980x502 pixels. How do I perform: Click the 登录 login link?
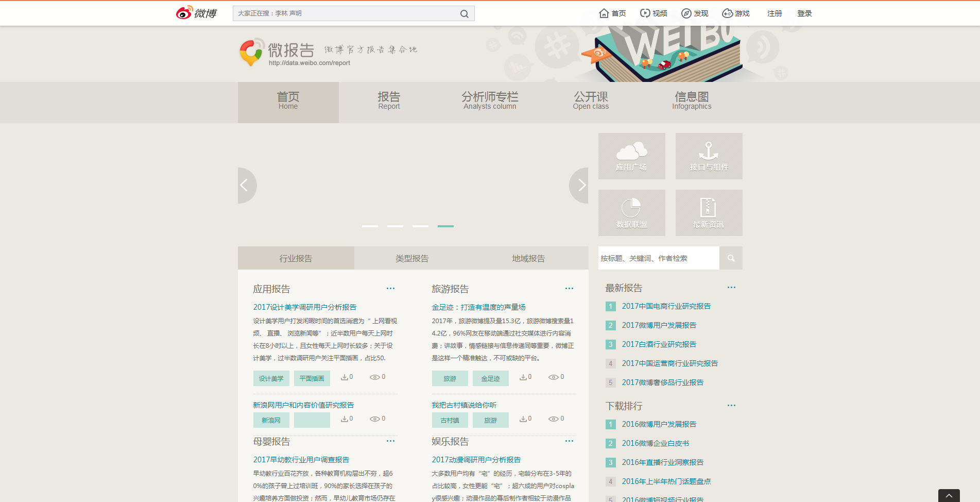[804, 13]
